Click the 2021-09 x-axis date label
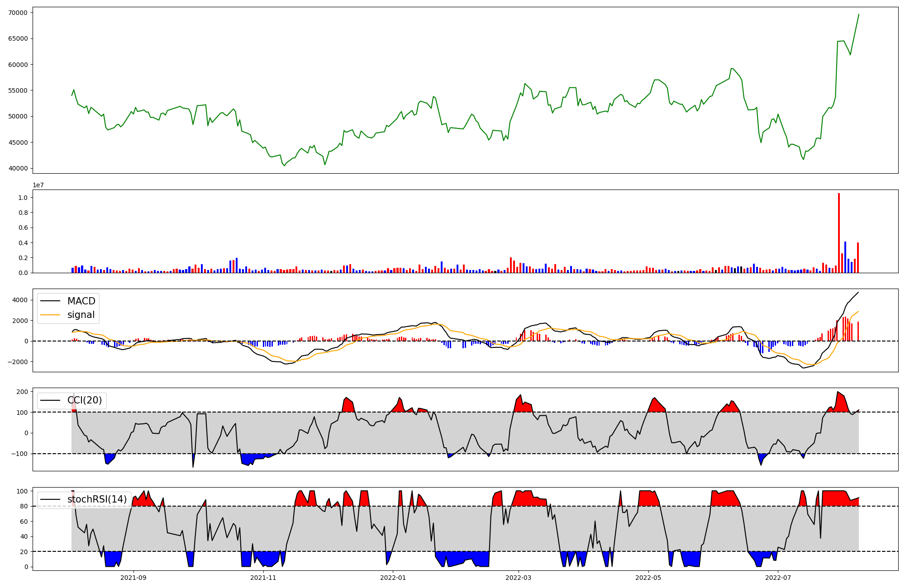The height and width of the screenshot is (588, 905). click(x=133, y=578)
